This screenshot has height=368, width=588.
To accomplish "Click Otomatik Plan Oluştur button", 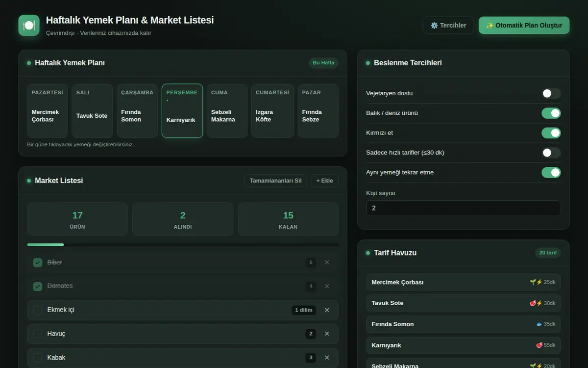I will click(524, 26).
